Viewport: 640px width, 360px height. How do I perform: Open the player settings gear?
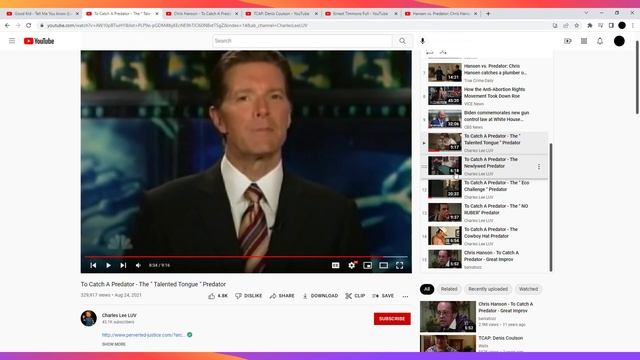pyautogui.click(x=351, y=265)
